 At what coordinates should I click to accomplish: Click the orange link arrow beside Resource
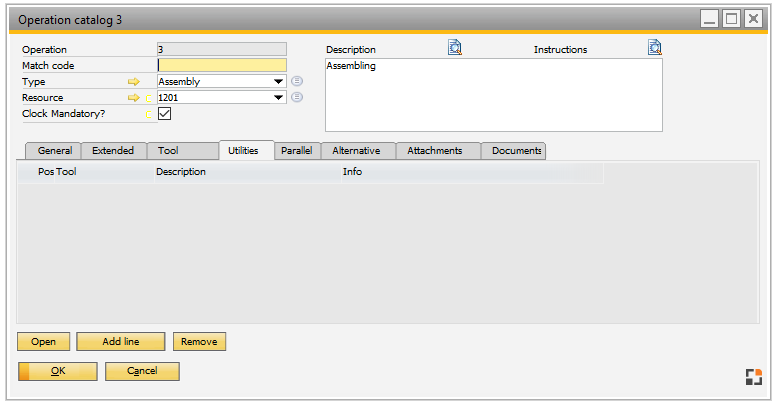click(x=133, y=98)
